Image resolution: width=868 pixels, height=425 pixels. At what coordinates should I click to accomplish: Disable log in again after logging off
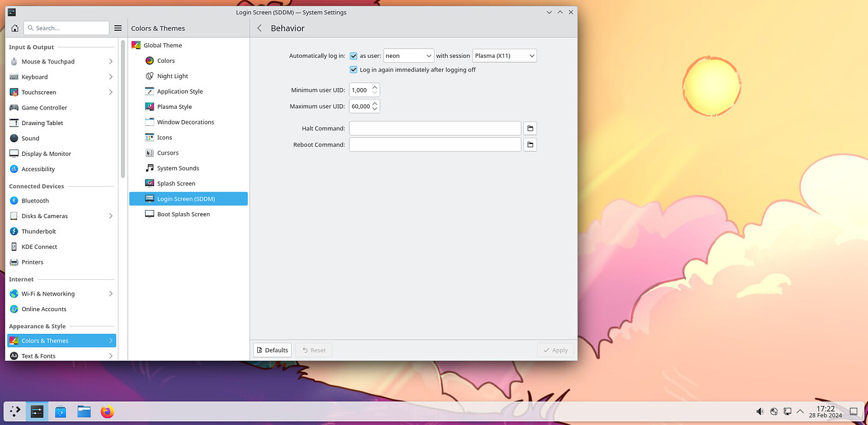point(353,69)
